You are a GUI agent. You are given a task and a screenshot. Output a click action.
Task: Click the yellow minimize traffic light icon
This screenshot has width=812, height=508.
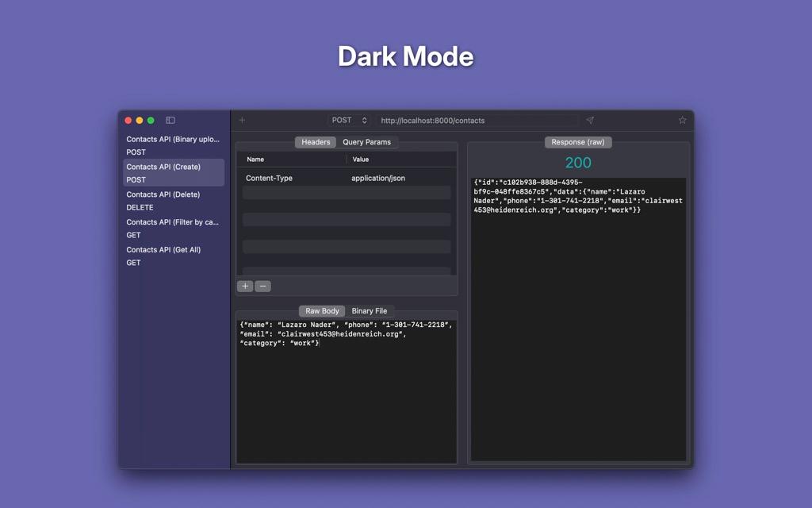click(139, 120)
